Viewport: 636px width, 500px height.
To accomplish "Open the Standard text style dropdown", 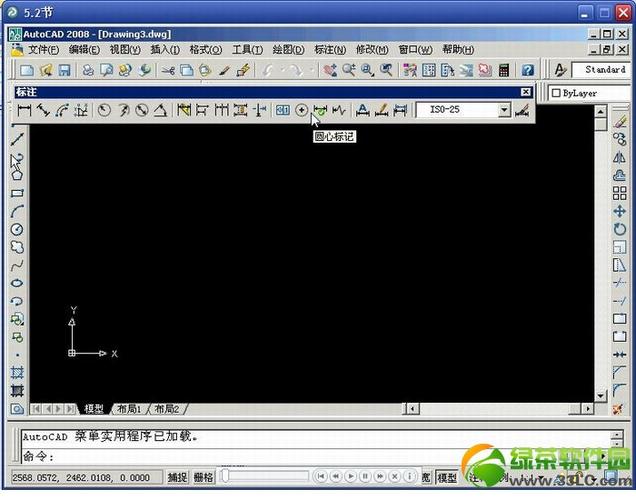I will point(601,70).
